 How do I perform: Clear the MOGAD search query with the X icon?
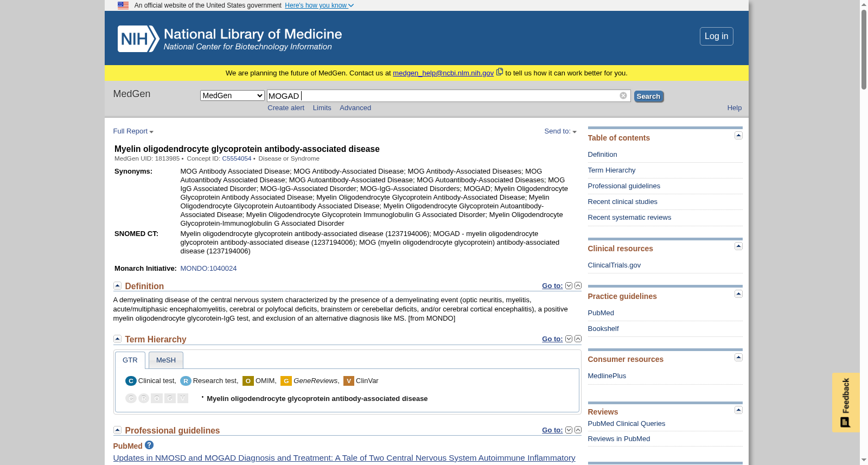623,95
